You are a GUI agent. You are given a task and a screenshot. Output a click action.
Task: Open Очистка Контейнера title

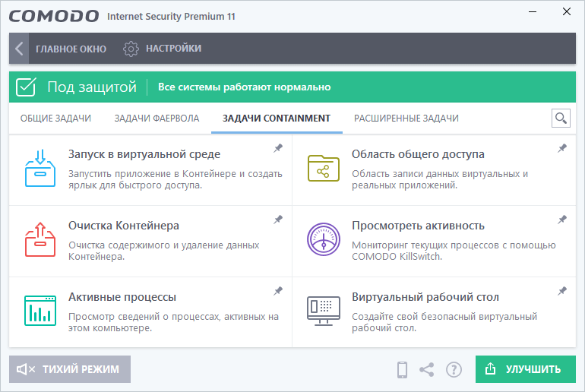click(124, 226)
